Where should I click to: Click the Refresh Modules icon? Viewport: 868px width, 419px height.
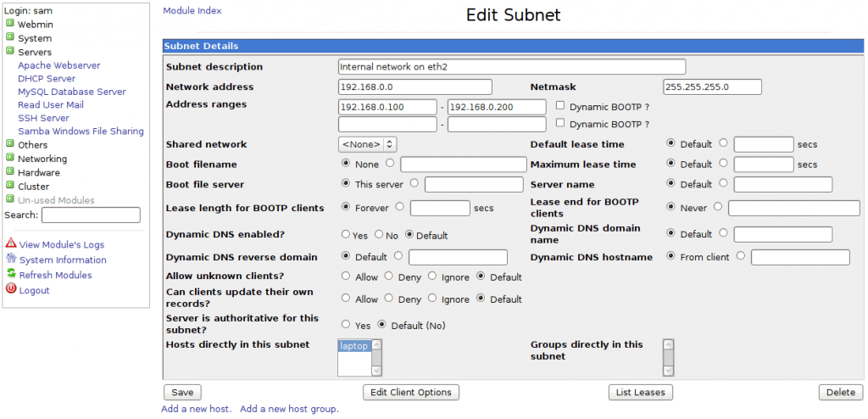click(x=11, y=275)
